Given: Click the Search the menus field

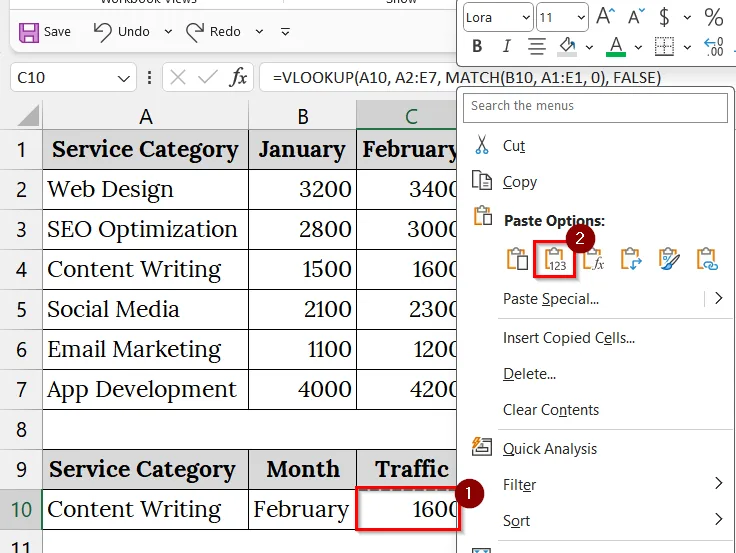Looking at the screenshot, I should (x=595, y=108).
